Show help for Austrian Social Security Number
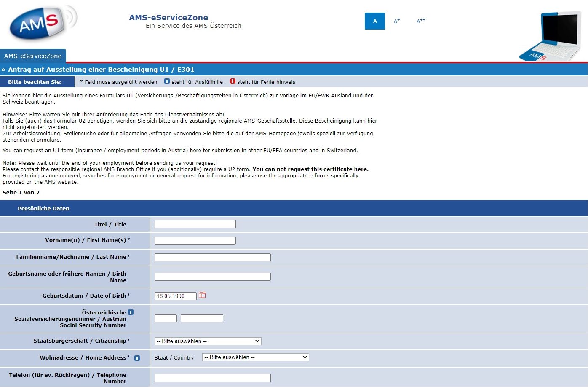This screenshot has width=588, height=387. [131, 312]
